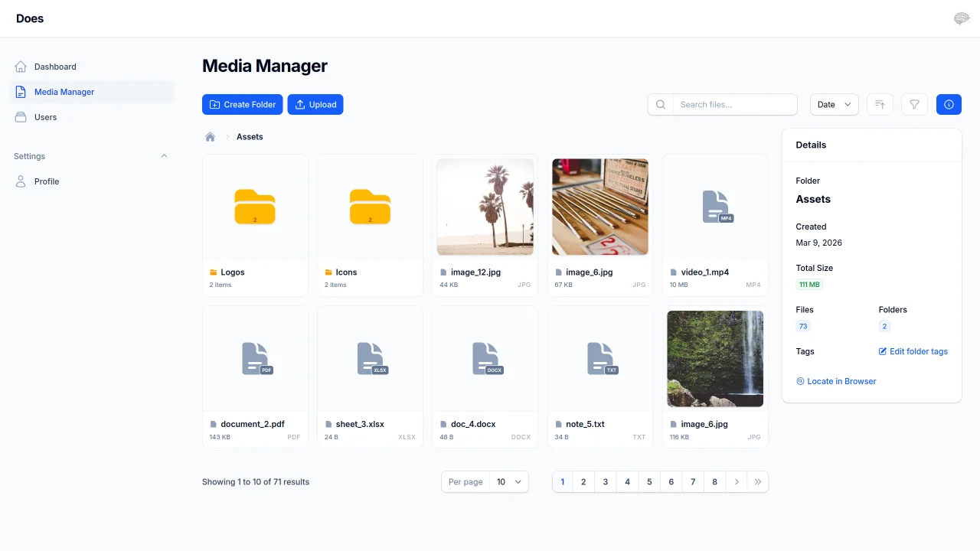Select page 5 in pagination
This screenshot has width=980, height=551.
[x=649, y=481]
